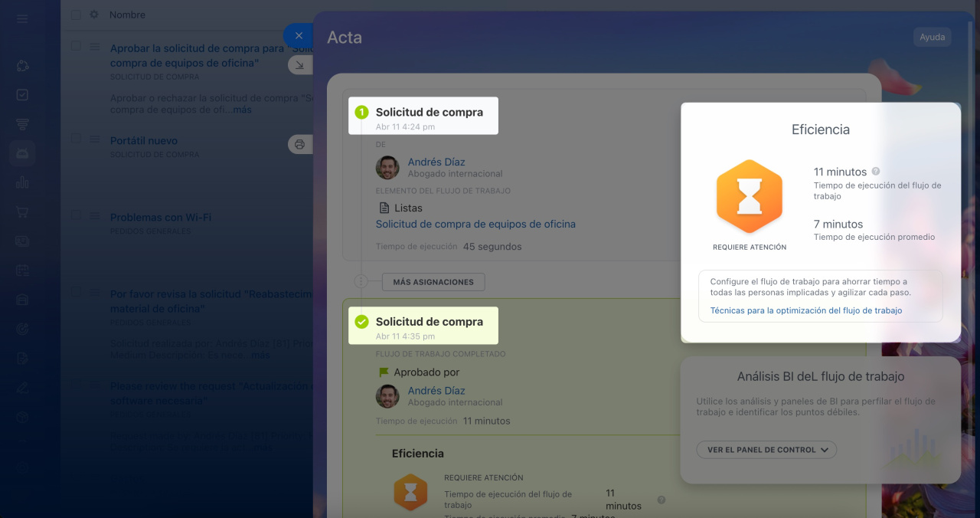Click the printer icon beside Portátil nuevo
980x518 pixels.
tap(299, 143)
